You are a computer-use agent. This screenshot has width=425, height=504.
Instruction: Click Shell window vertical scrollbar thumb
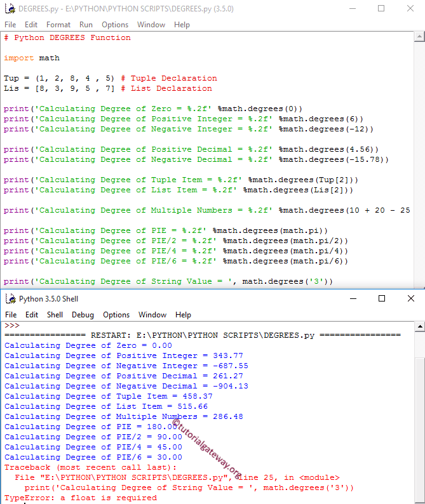tap(420, 429)
